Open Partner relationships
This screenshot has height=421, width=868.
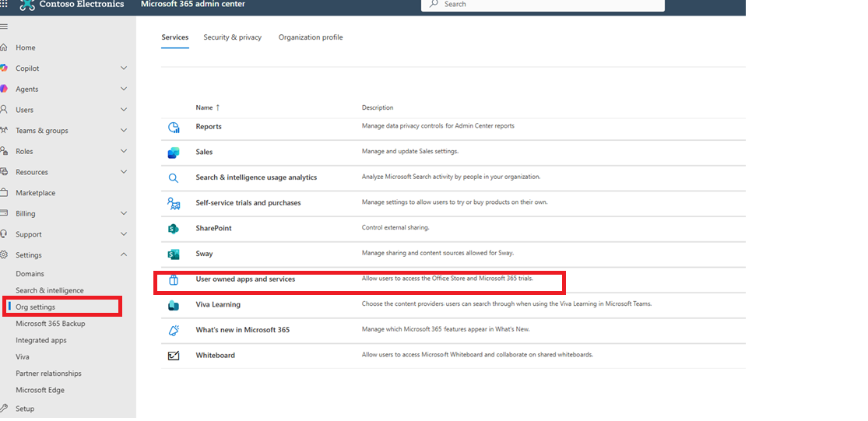[x=49, y=374]
